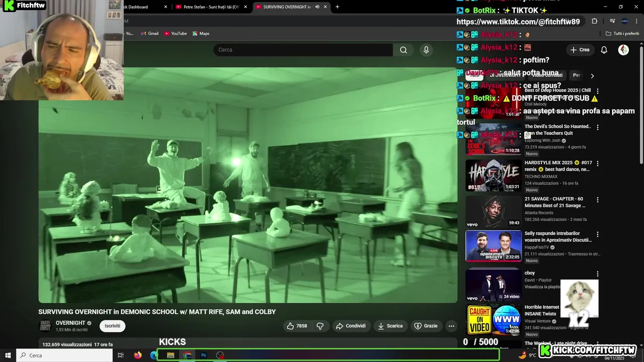Focus the Windows taskbar Cerca search box
Viewport: 644px width, 362px height.
click(64, 355)
